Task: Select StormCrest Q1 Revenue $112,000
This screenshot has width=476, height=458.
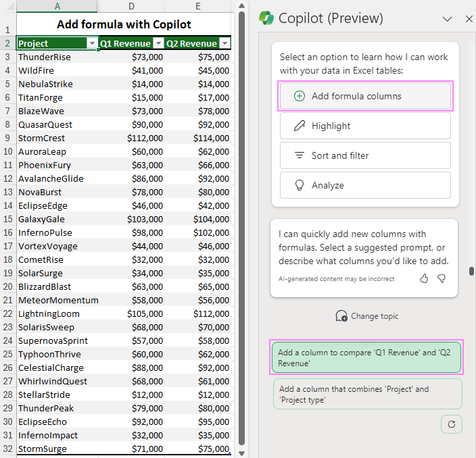Action: pyautogui.click(x=131, y=138)
